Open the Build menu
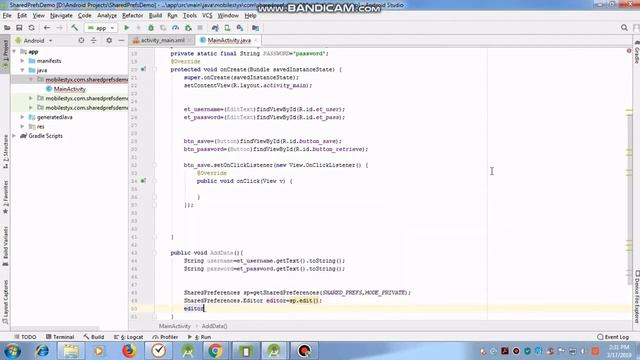 coord(155,16)
